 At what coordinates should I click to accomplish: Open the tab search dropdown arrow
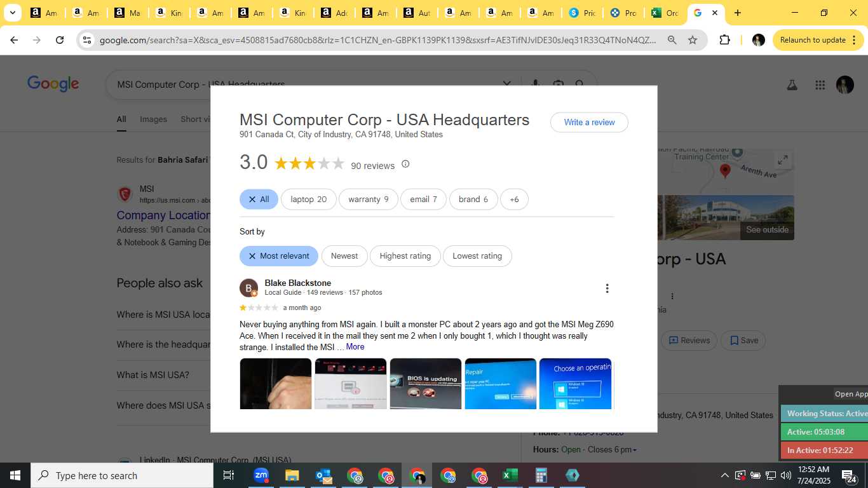coord(12,13)
